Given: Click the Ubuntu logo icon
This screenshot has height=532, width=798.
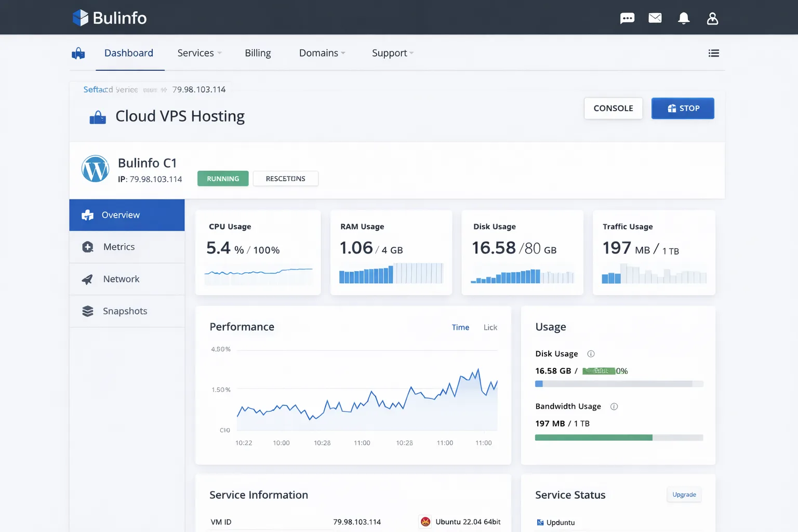Looking at the screenshot, I should click(x=425, y=522).
